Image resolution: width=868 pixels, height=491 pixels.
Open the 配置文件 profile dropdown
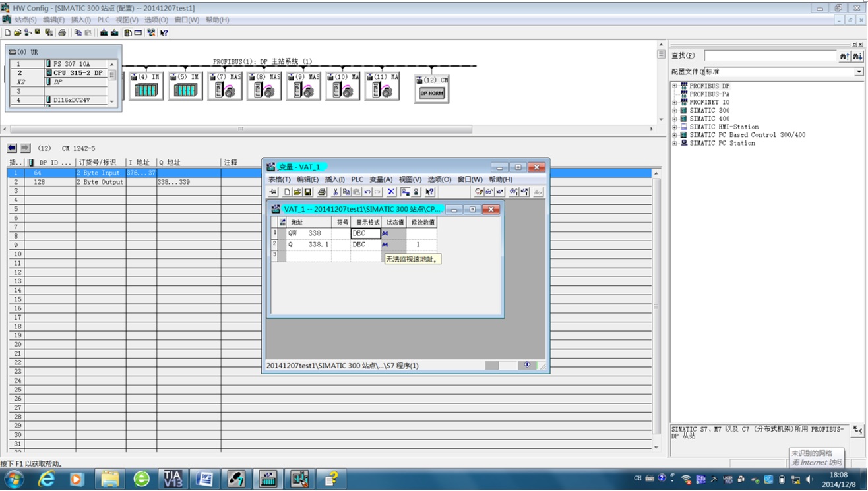(x=859, y=72)
